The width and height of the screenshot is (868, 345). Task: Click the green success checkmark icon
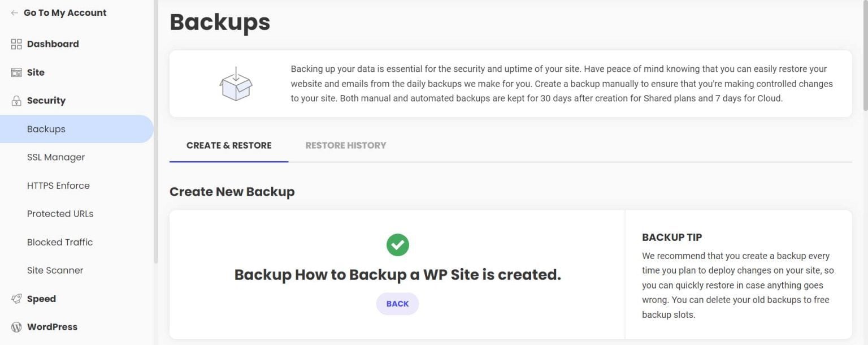pyautogui.click(x=397, y=244)
